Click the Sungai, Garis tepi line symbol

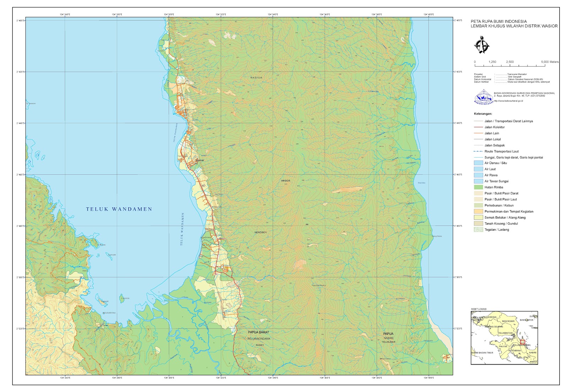coord(478,157)
